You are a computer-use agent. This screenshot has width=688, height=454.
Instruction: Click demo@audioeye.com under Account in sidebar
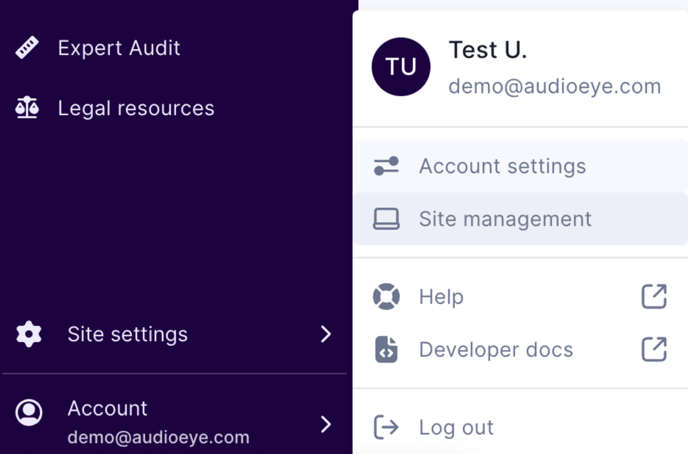[x=158, y=437]
